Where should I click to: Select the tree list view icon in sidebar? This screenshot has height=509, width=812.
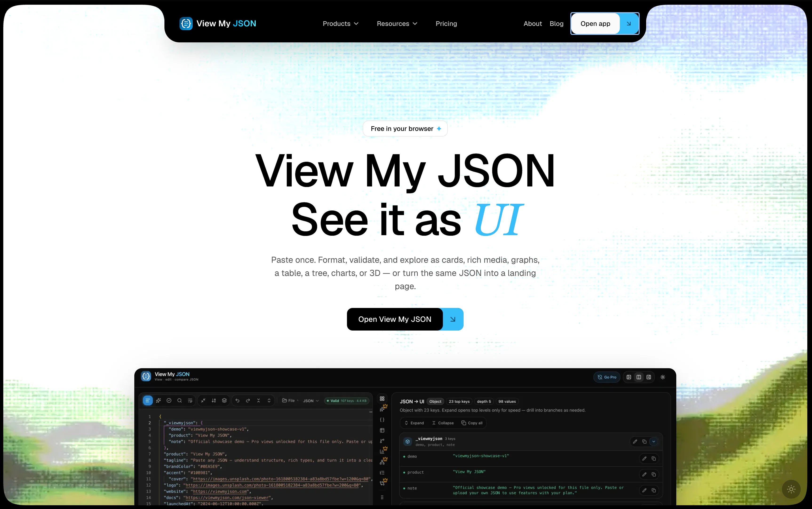tap(382, 473)
